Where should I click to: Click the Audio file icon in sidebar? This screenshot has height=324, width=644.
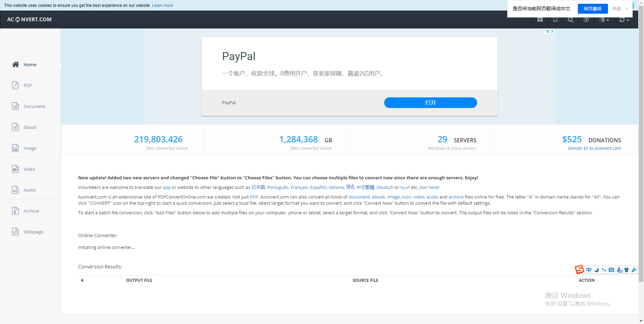pyautogui.click(x=15, y=190)
